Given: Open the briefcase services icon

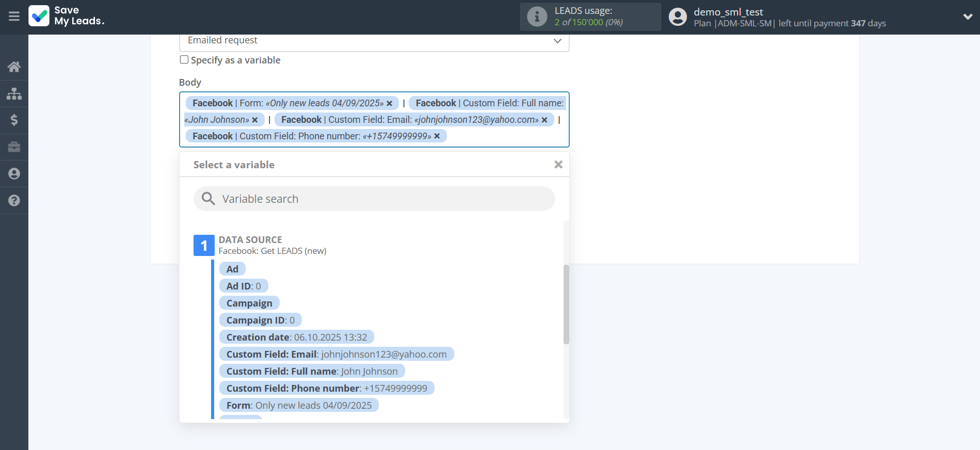Looking at the screenshot, I should [14, 147].
